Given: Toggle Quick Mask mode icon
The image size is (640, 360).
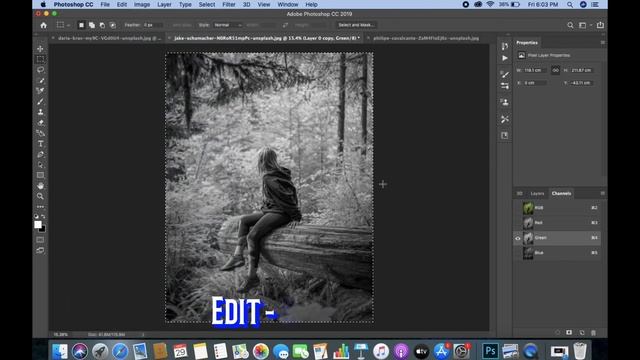Looking at the screenshot, I should tap(40, 240).
